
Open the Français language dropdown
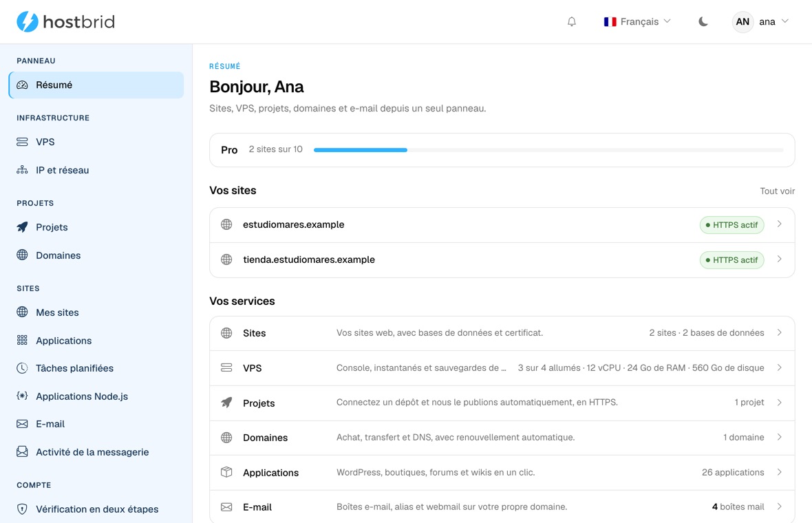(637, 22)
